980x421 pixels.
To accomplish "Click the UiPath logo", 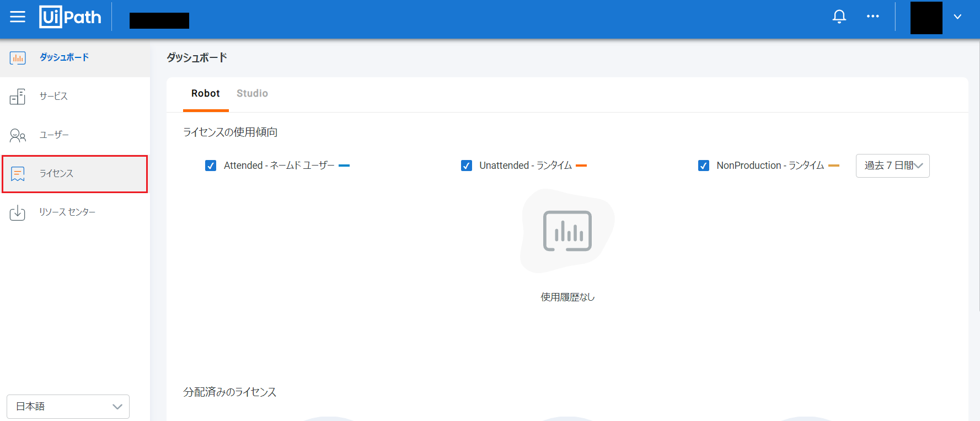I will click(x=70, y=17).
